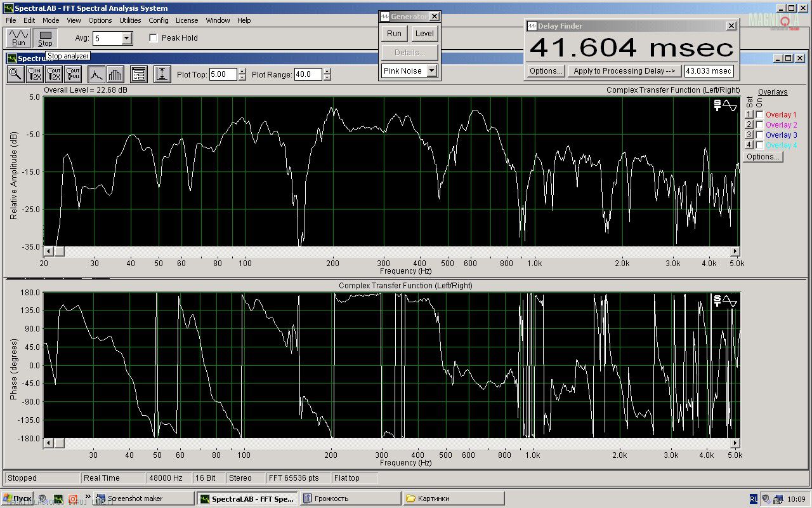The image size is (812, 508).
Task: Click the zoom IN 2X icon
Action: (x=35, y=74)
